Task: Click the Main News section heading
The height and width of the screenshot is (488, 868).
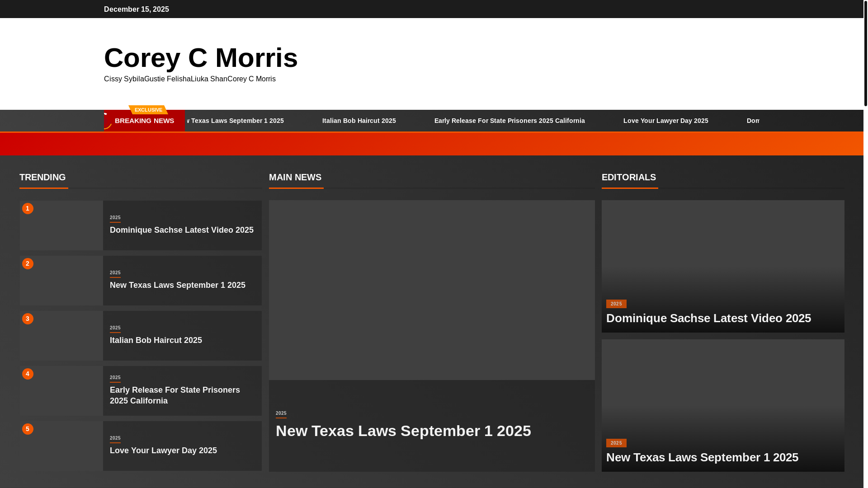Action: [x=295, y=177]
